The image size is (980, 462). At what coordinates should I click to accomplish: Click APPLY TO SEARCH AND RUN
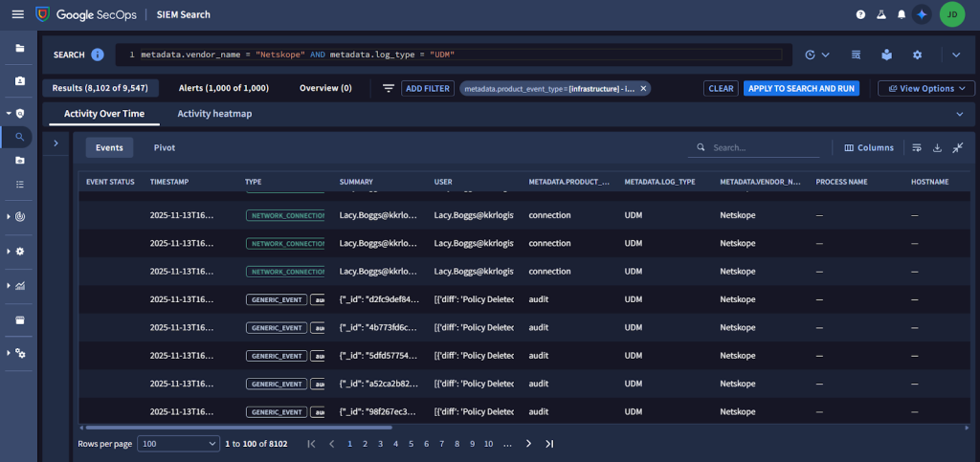801,89
